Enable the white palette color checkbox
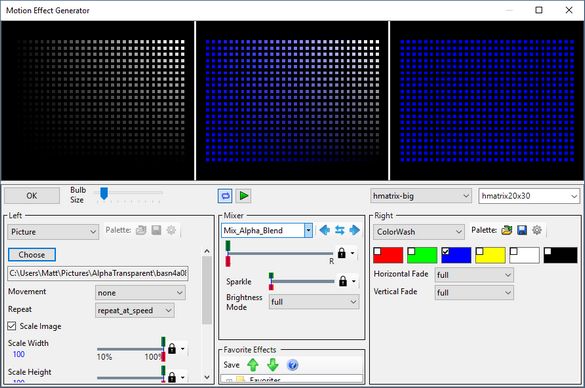The image size is (585, 388). pyautogui.click(x=513, y=251)
